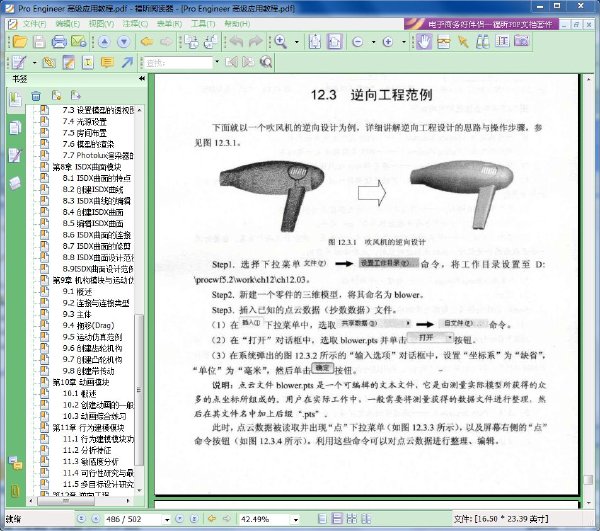Open bookmark 第8章 ISDX曲面模块
600x531 pixels.
pos(87,167)
